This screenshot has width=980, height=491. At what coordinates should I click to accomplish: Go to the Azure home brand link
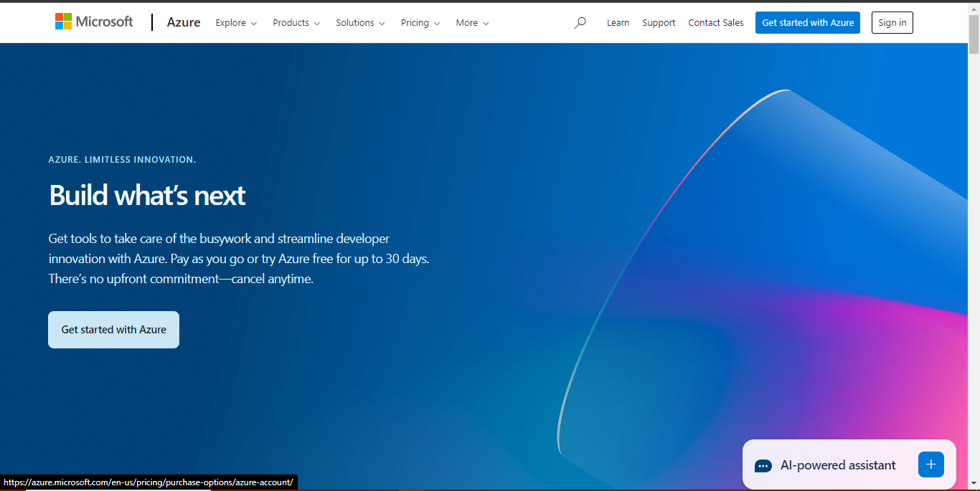pos(184,22)
